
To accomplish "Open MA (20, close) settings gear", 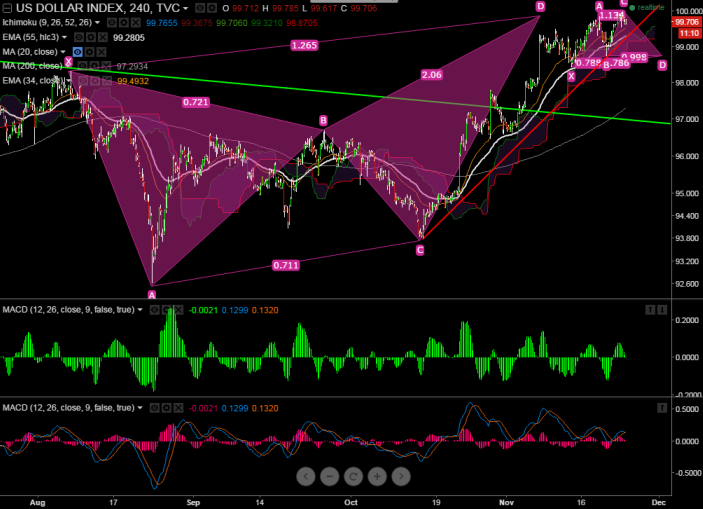I will pyautogui.click(x=90, y=52).
